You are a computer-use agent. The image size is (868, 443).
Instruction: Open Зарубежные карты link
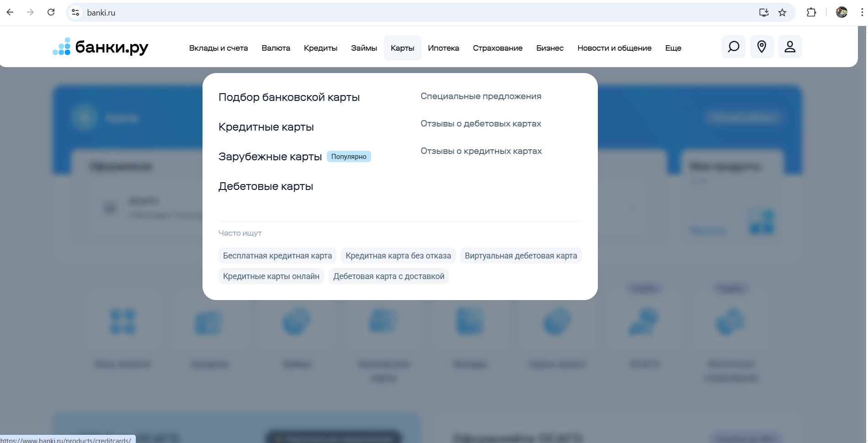click(x=270, y=157)
